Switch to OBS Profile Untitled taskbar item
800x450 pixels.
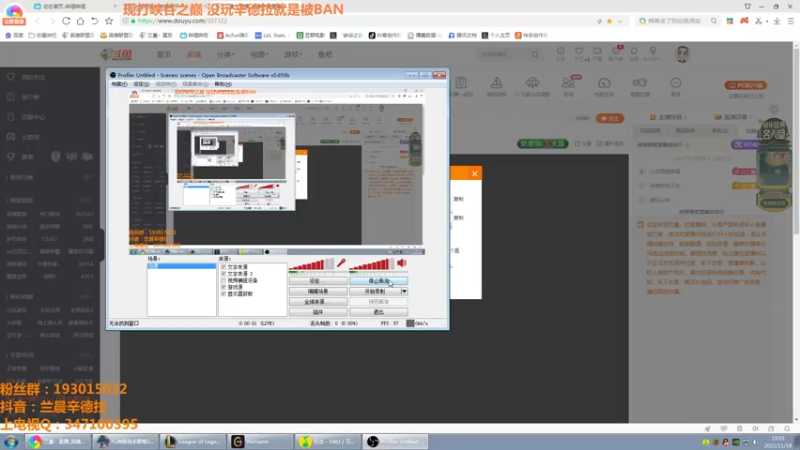[395, 441]
